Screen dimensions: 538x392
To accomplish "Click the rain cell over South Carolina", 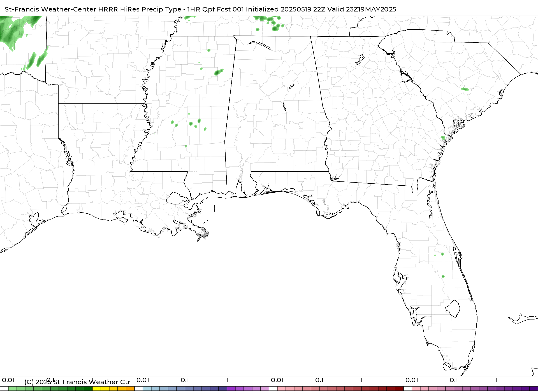I will click(x=465, y=89).
